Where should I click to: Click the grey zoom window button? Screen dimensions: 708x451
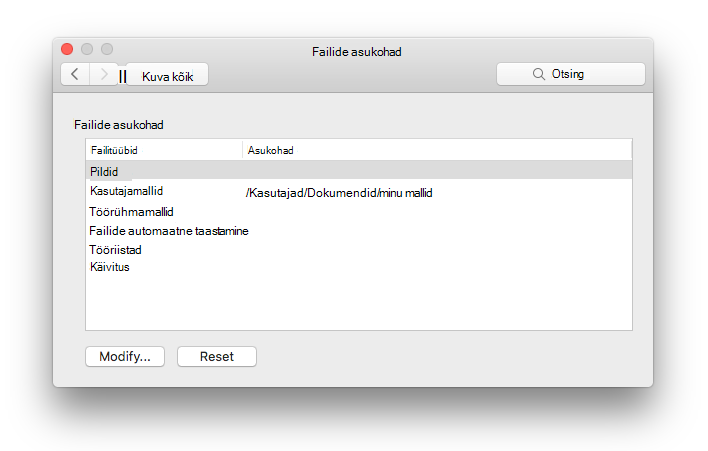point(107,49)
